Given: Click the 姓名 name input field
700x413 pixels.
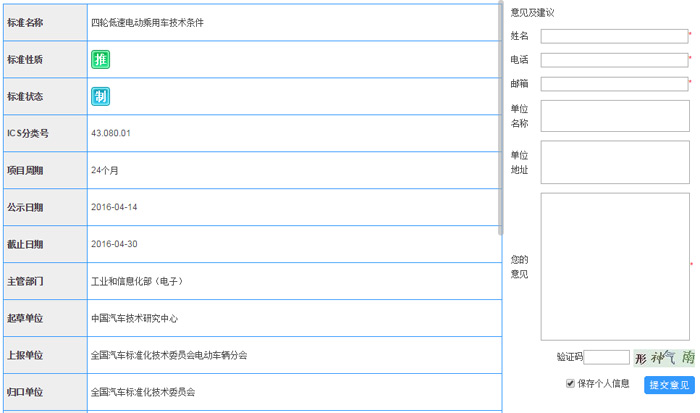Looking at the screenshot, I should point(614,36).
